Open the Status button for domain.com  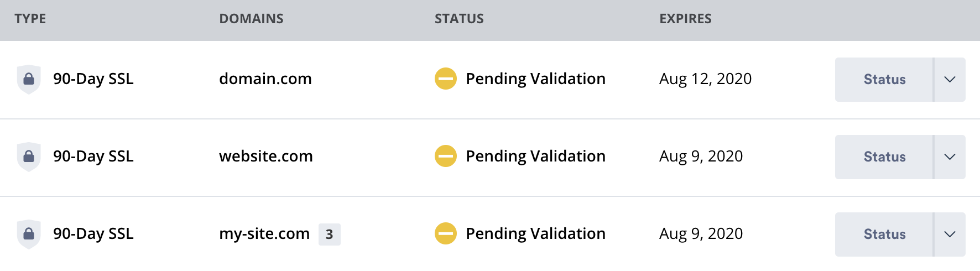point(884,80)
